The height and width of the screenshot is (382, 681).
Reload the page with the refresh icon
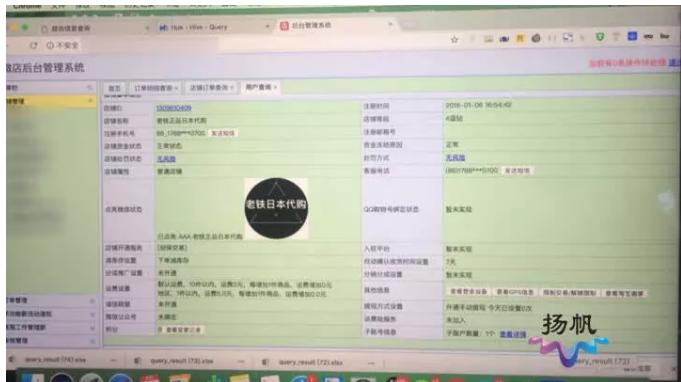[33, 45]
